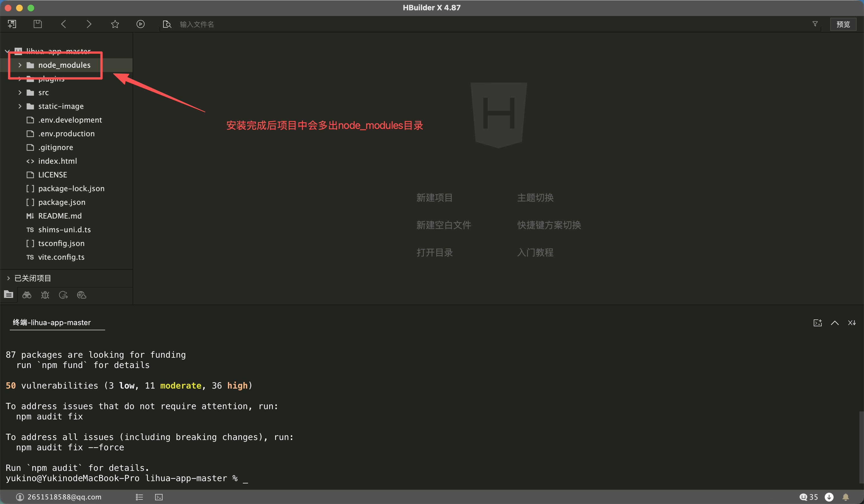864x504 pixels.
Task: Maximize terminal panel with up chevron
Action: coord(835,323)
